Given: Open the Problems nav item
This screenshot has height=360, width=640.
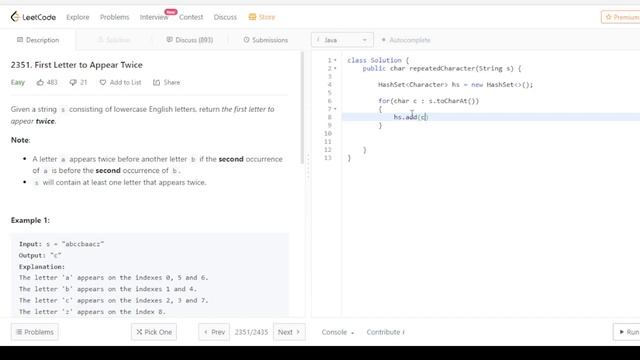Looking at the screenshot, I should pyautogui.click(x=114, y=17).
